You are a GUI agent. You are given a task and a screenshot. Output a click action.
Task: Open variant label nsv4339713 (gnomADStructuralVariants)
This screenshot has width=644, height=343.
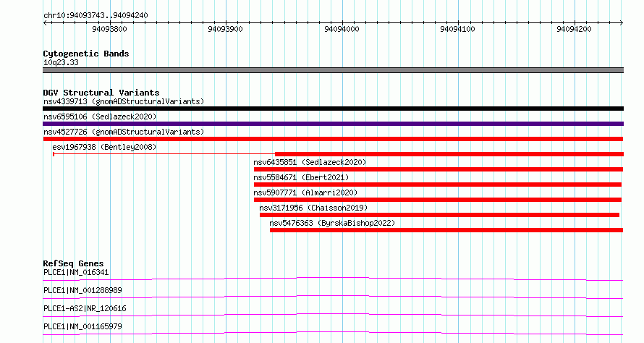pos(124,101)
